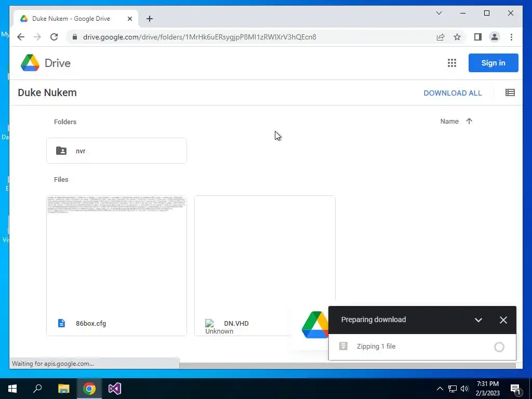Close the Duke Nukem Drive tab

click(129, 19)
